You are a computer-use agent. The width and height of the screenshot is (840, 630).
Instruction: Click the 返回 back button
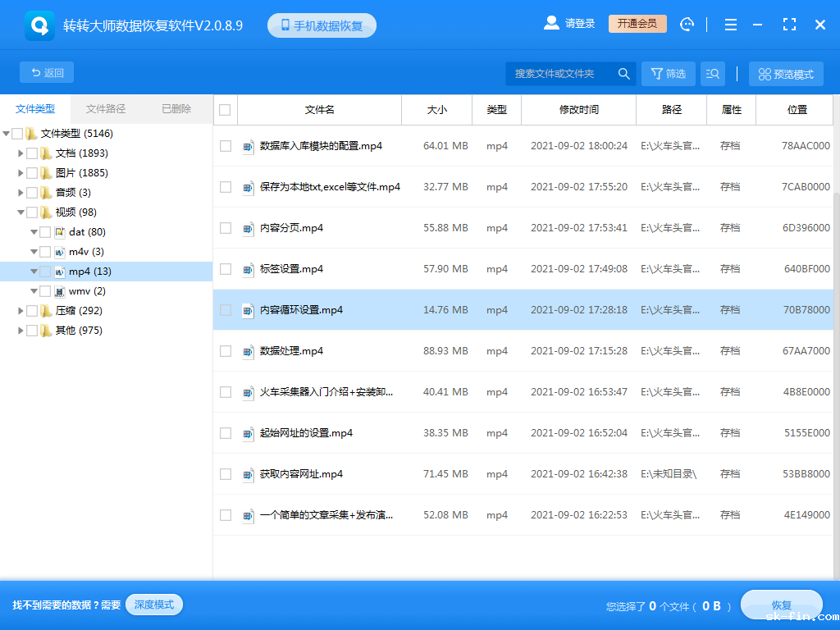pyautogui.click(x=47, y=72)
